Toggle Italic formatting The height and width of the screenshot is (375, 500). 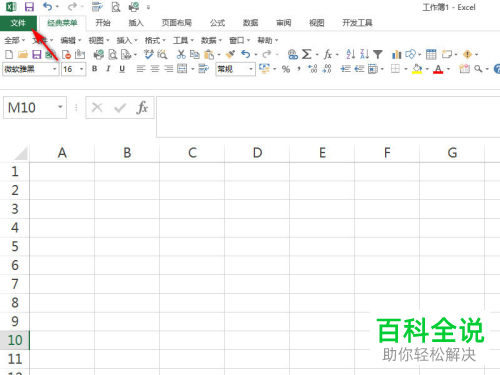tap(108, 69)
